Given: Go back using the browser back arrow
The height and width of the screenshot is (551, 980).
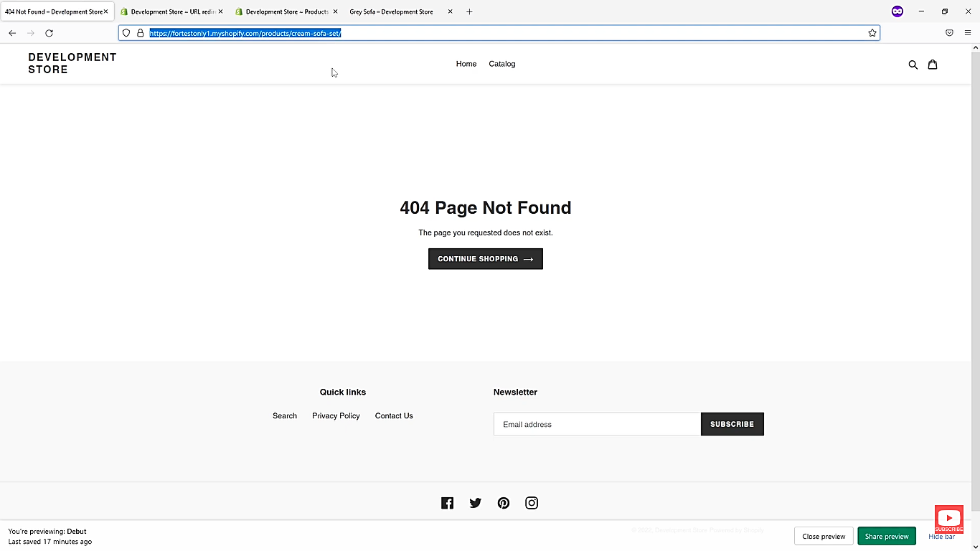Looking at the screenshot, I should pos(12,33).
